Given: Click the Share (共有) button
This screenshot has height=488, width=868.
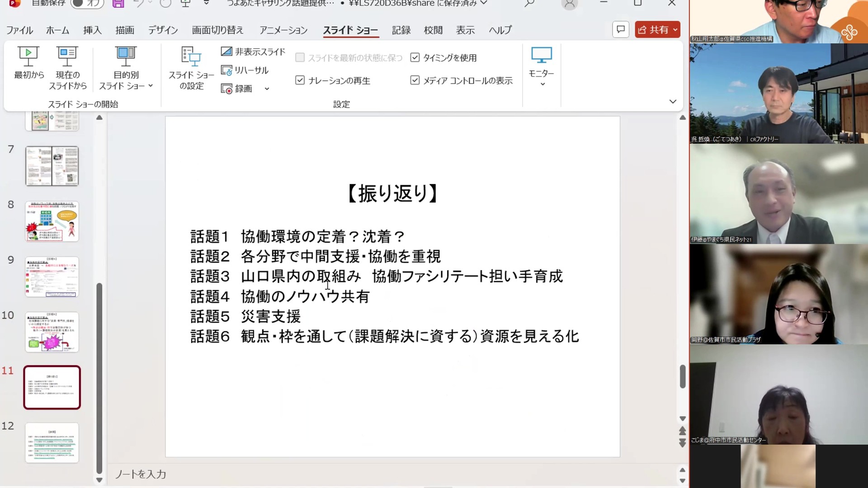Looking at the screenshot, I should coord(653,30).
